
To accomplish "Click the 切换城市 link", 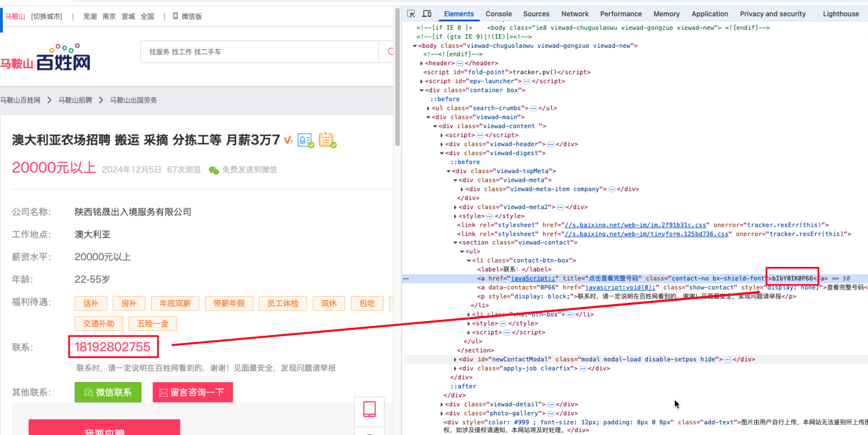I will [x=47, y=16].
